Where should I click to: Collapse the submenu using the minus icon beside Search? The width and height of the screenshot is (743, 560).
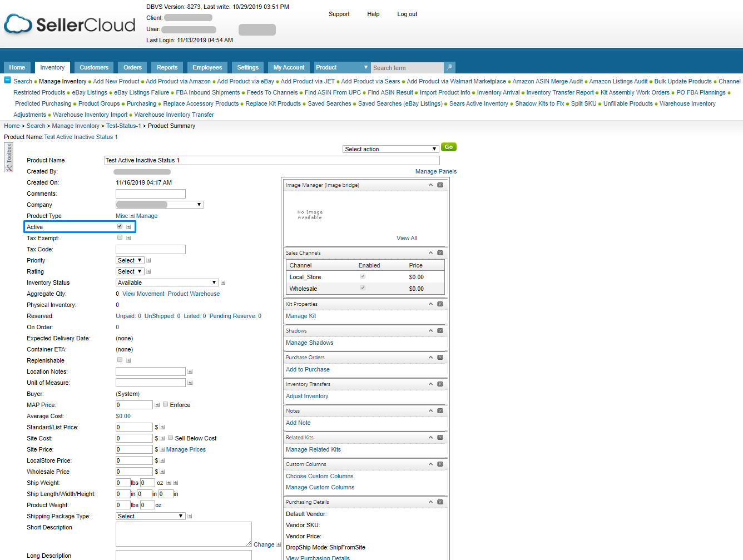(x=8, y=80)
